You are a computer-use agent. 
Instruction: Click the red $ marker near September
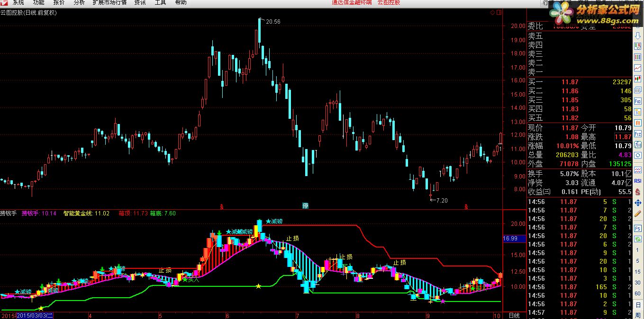point(466,206)
